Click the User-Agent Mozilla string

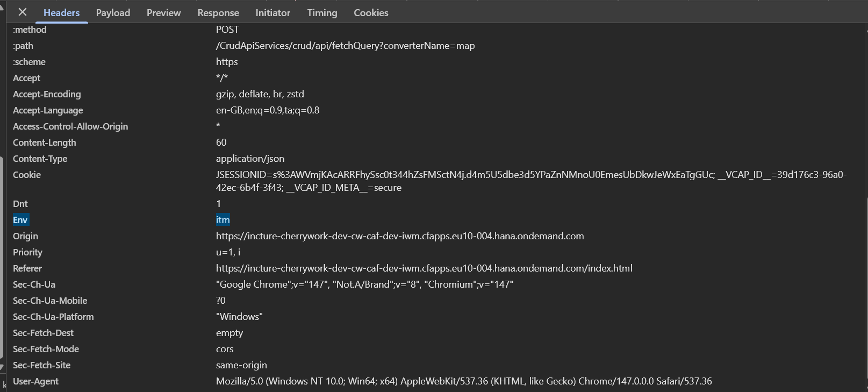coord(464,381)
